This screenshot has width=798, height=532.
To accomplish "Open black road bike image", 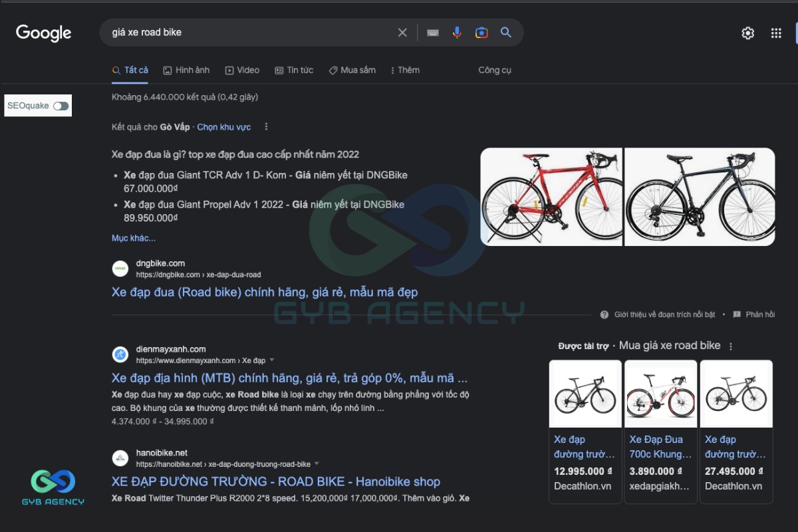I will [x=700, y=197].
